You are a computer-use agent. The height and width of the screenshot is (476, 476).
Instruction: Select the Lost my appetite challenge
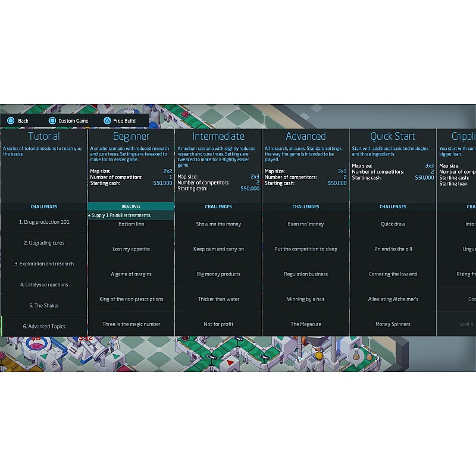coord(131,249)
